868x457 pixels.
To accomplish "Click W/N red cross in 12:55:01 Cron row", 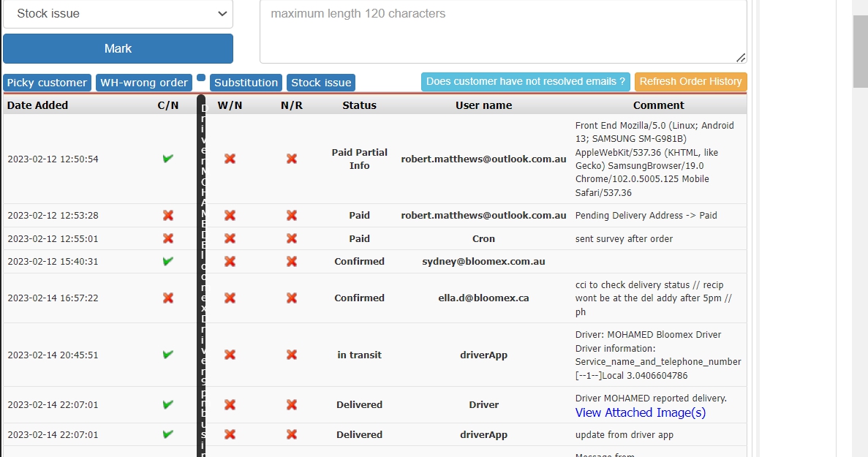I will 230,238.
